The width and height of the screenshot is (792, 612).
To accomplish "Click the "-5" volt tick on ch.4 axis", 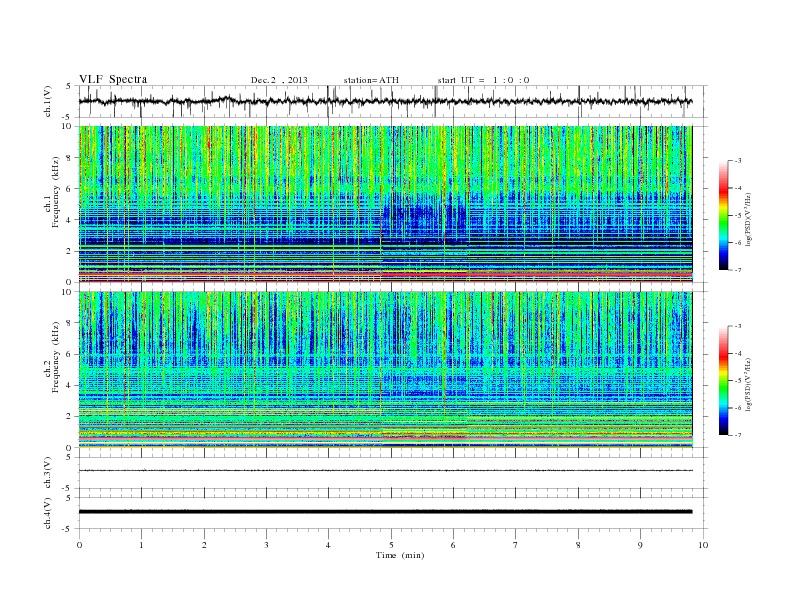I will (68, 529).
